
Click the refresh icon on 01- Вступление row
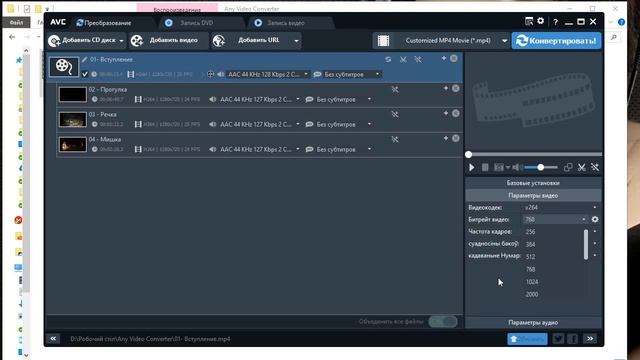[388, 60]
